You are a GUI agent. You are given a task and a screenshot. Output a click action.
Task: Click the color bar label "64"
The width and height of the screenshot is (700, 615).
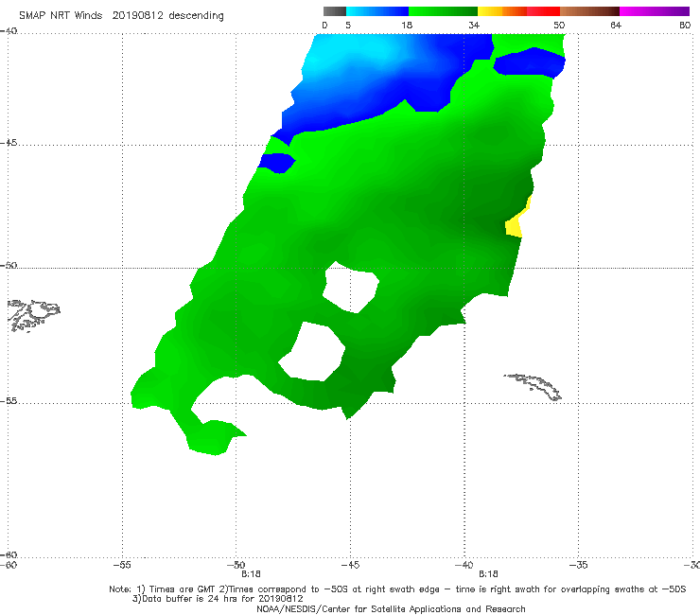pos(616,25)
